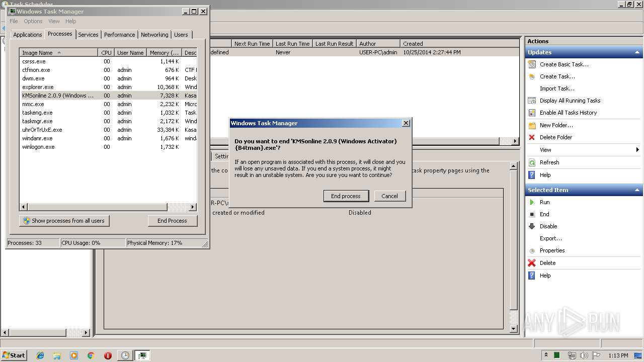Click Delete icon in Selected Item
This screenshot has height=362, width=644.
[532, 263]
